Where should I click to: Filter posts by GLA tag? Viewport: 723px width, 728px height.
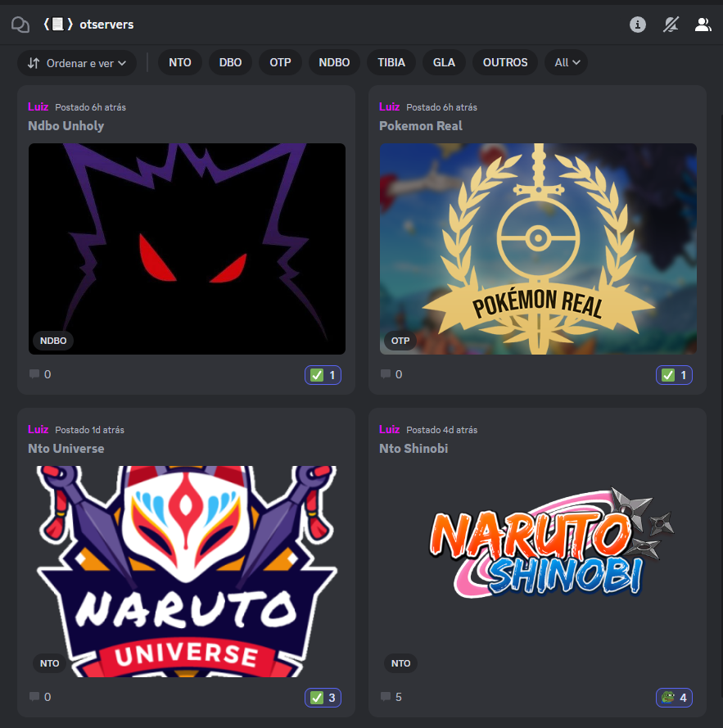pos(444,63)
